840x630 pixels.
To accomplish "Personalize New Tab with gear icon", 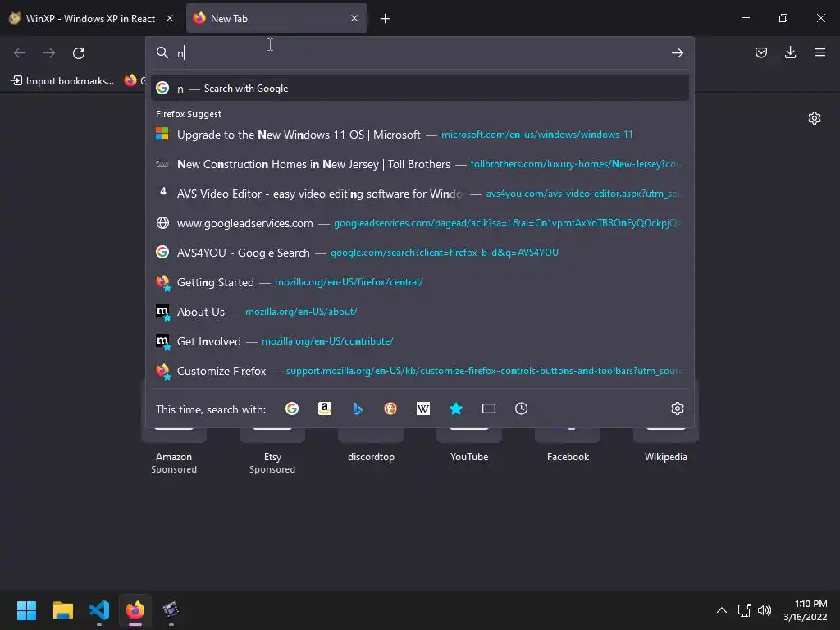I will click(x=815, y=118).
